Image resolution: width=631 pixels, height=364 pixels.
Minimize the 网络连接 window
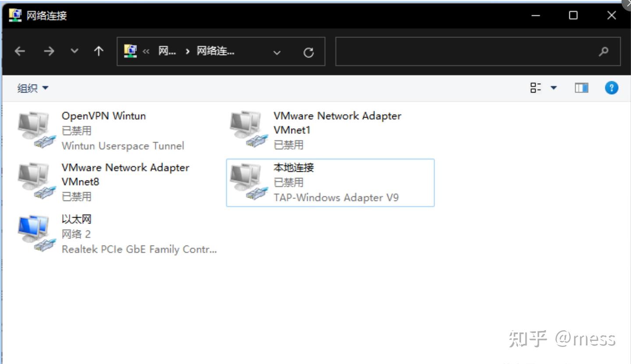pos(535,15)
